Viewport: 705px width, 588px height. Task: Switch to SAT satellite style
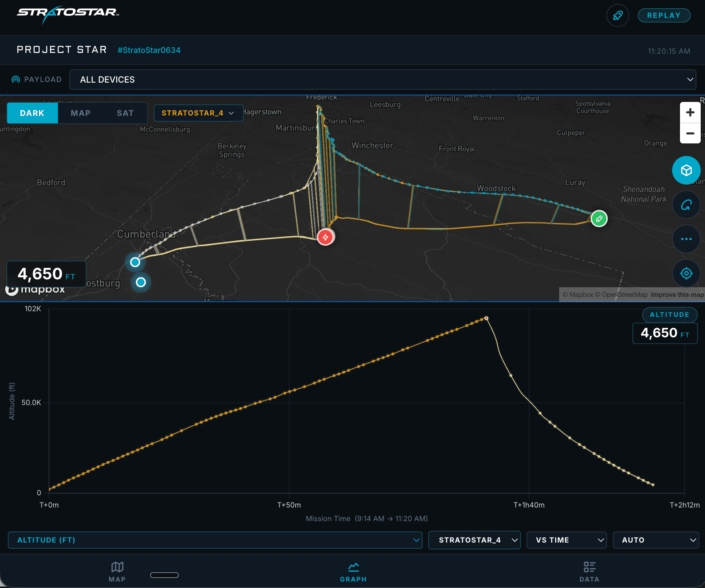tap(125, 113)
